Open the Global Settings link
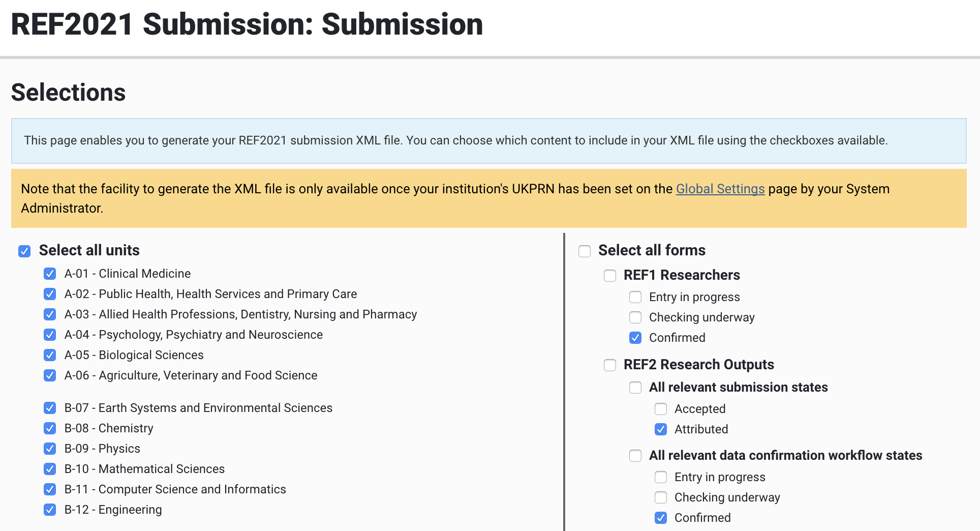This screenshot has width=980, height=531. (720, 189)
